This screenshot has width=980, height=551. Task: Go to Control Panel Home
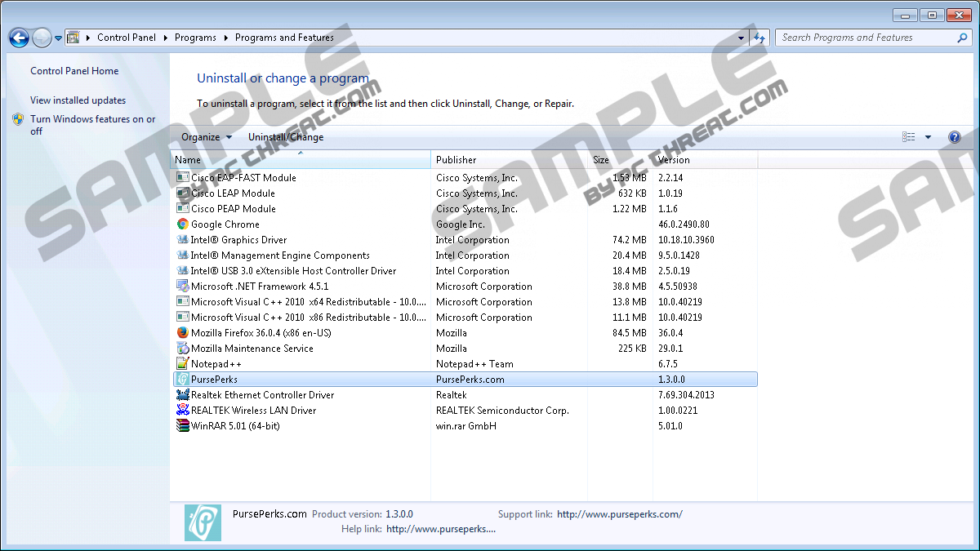74,71
